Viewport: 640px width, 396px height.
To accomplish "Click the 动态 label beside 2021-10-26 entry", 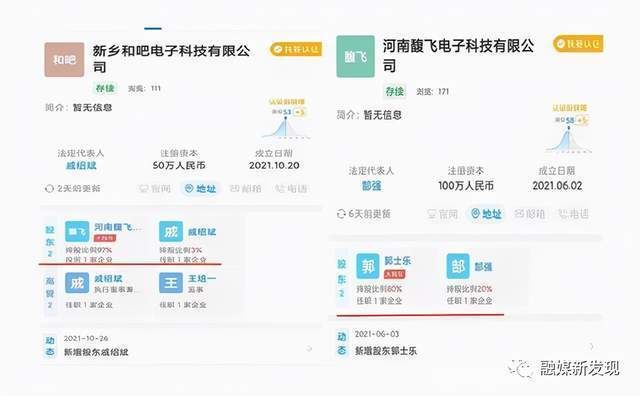I will [x=50, y=346].
